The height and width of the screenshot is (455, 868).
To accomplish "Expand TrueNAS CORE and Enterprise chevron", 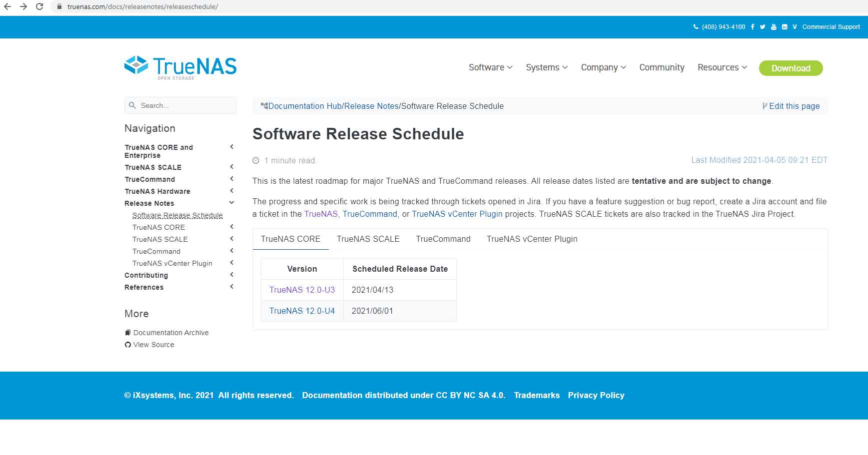I will coord(232,147).
